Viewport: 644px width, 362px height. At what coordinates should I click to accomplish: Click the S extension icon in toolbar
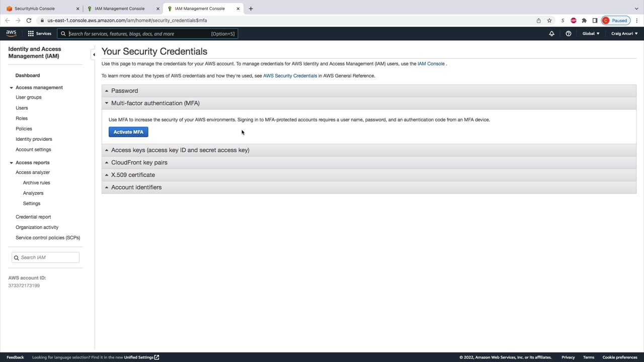tap(562, 21)
